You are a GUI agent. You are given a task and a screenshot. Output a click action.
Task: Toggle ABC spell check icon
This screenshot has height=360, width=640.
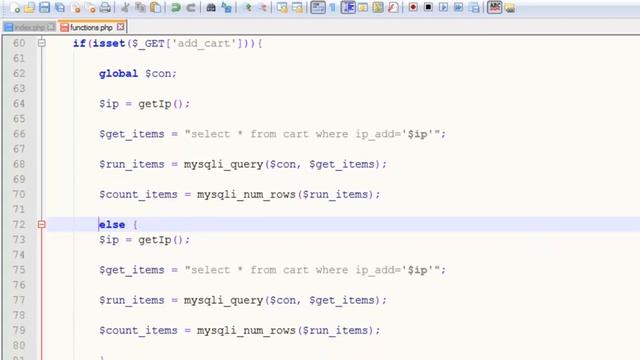[x=494, y=7]
